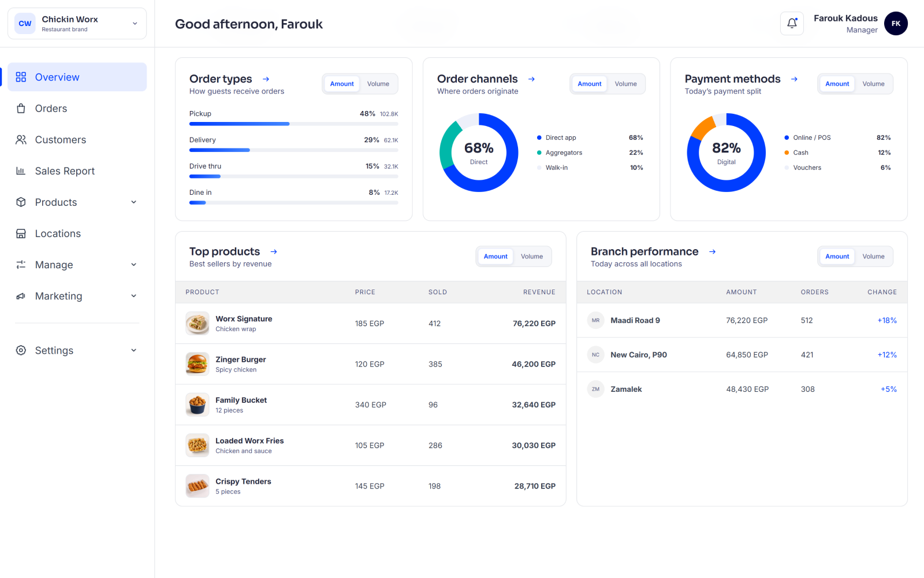
Task: Open Locations in sidebar
Action: (x=77, y=234)
